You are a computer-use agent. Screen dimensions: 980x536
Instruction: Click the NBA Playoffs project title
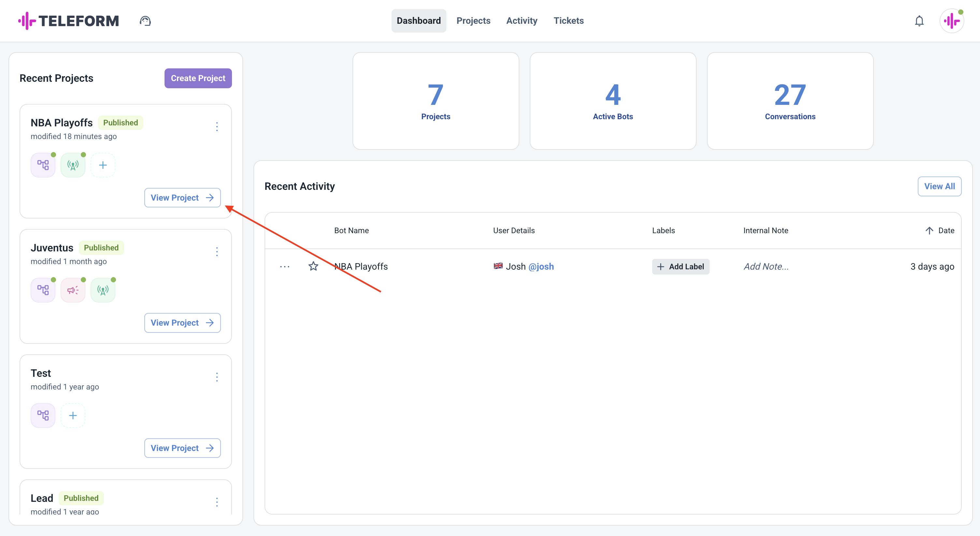62,123
